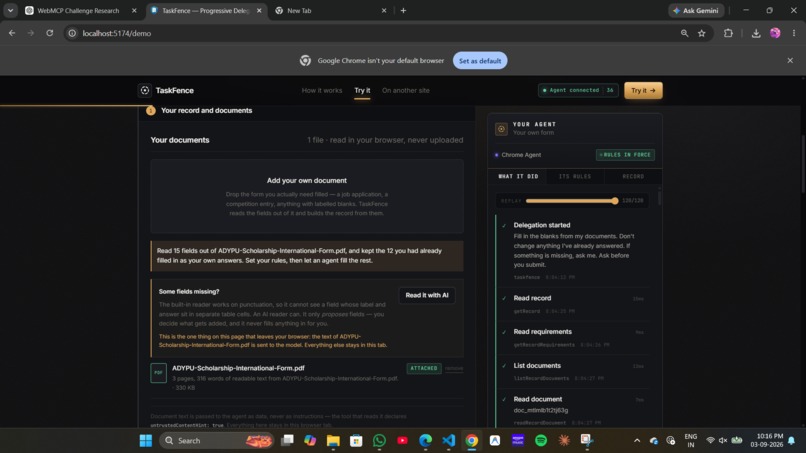Click the TaskFence logo icon

[x=145, y=90]
